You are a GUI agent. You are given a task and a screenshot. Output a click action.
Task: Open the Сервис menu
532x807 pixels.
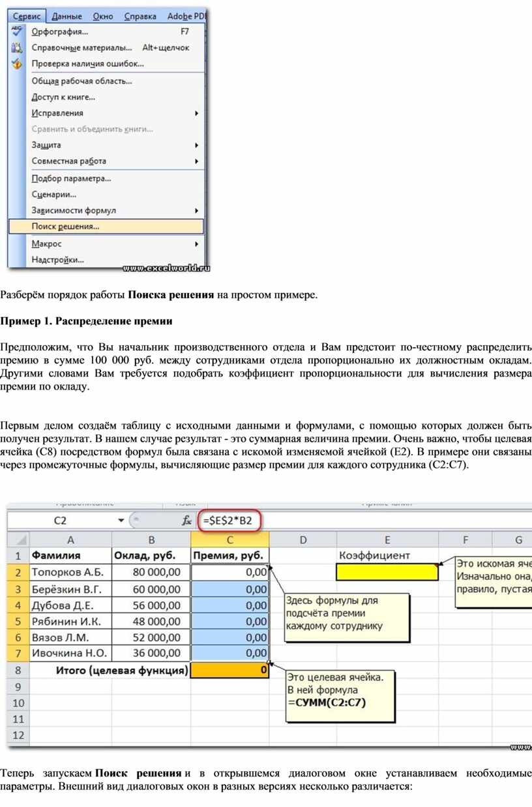(27, 16)
